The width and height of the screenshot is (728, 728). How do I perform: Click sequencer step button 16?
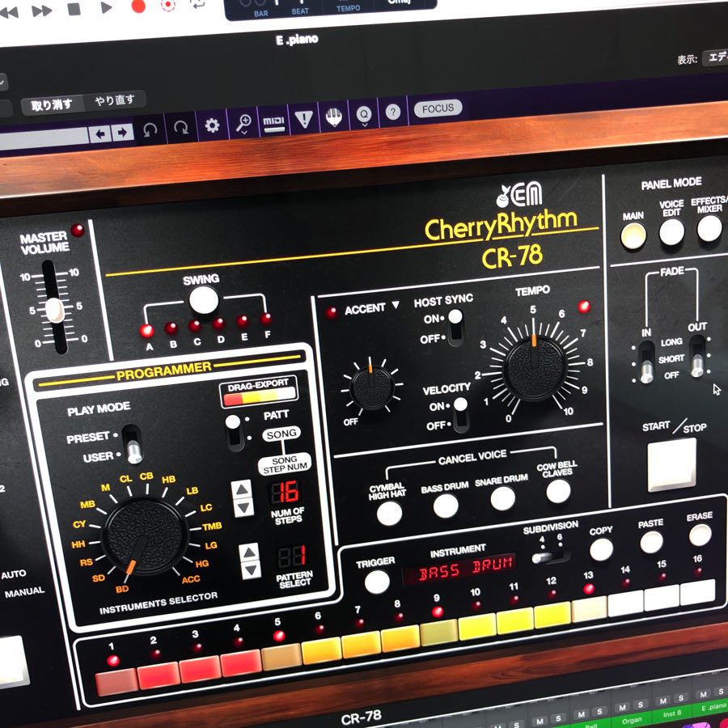697,592
